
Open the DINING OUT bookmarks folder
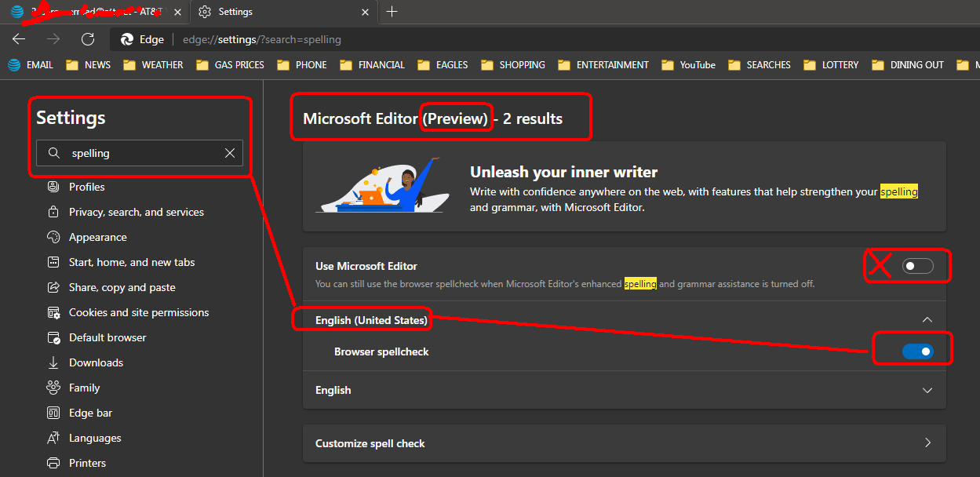907,65
